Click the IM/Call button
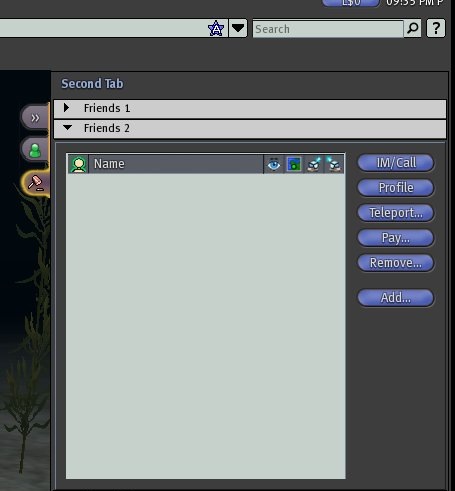The height and width of the screenshot is (491, 455). [x=396, y=163]
